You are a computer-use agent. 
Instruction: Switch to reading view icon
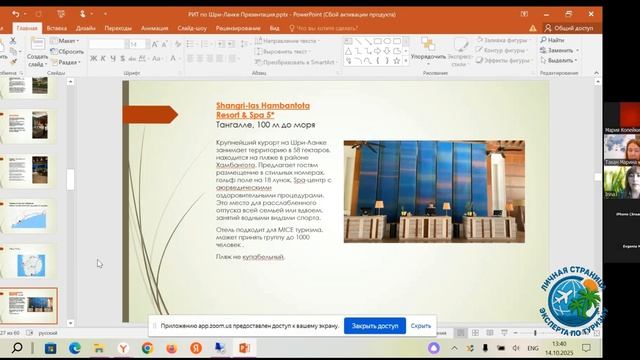(490, 333)
